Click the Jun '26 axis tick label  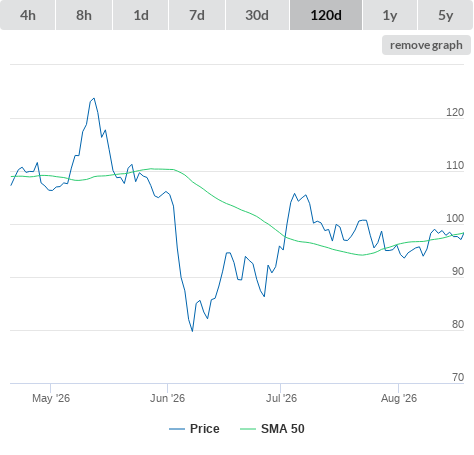pos(167,398)
